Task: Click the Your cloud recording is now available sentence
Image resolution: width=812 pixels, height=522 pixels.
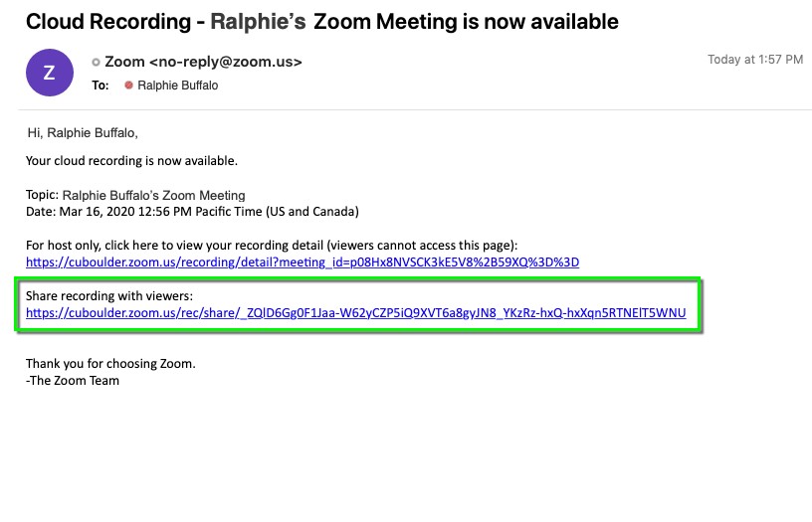Action: (131, 160)
